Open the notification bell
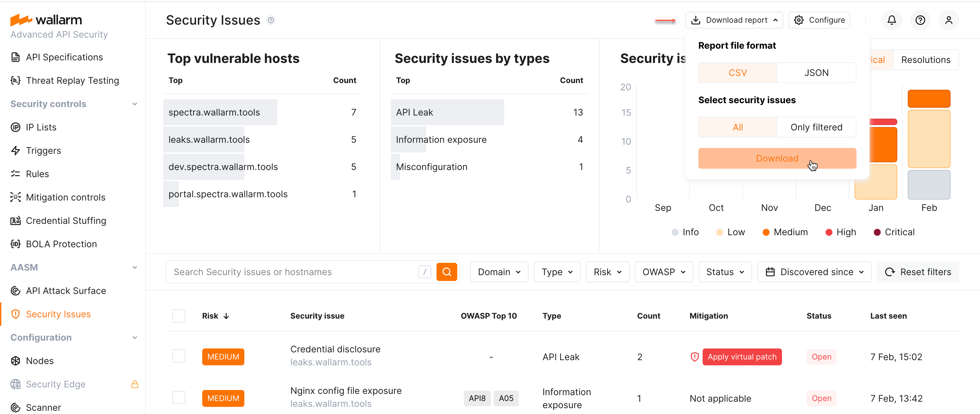The width and height of the screenshot is (980, 414). pyautogui.click(x=891, y=20)
